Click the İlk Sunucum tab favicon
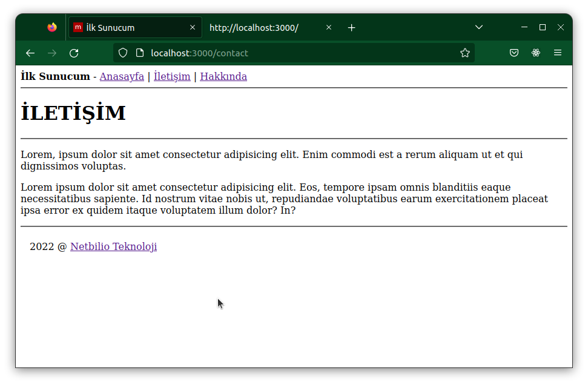 pos(78,27)
